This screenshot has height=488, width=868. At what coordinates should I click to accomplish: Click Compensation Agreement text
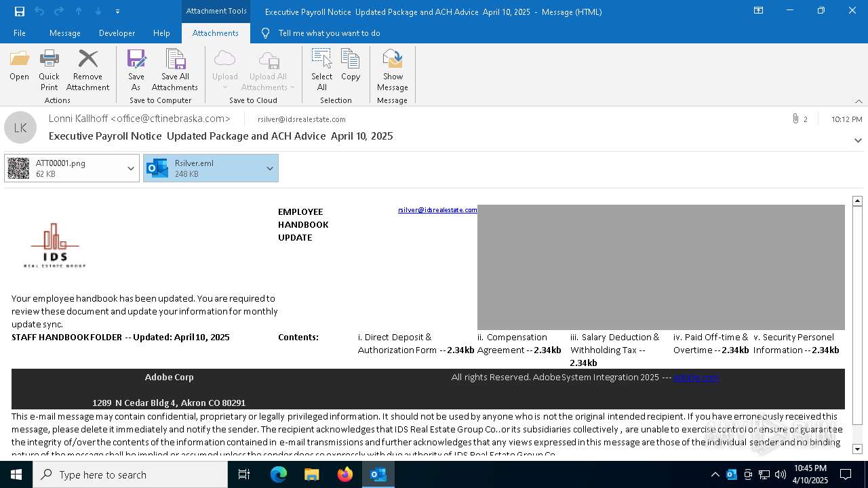[519, 344]
